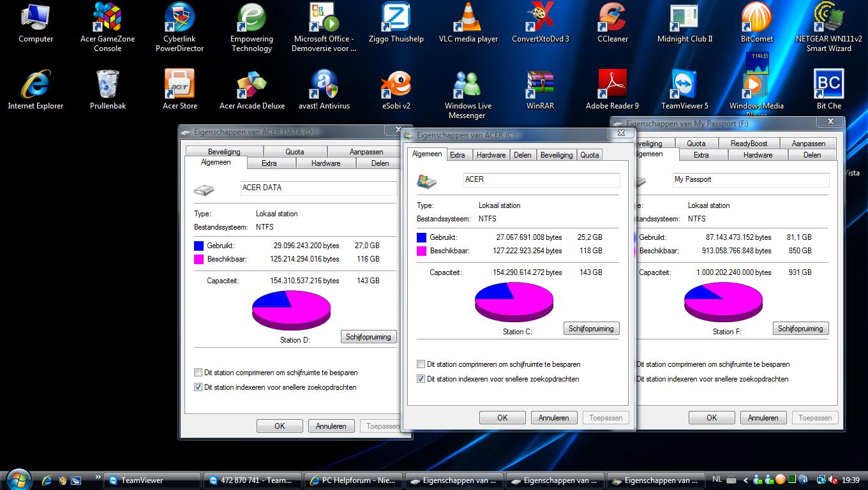868x490 pixels.
Task: Open Beveiliging tab in ACER (C:) window
Action: (x=557, y=155)
